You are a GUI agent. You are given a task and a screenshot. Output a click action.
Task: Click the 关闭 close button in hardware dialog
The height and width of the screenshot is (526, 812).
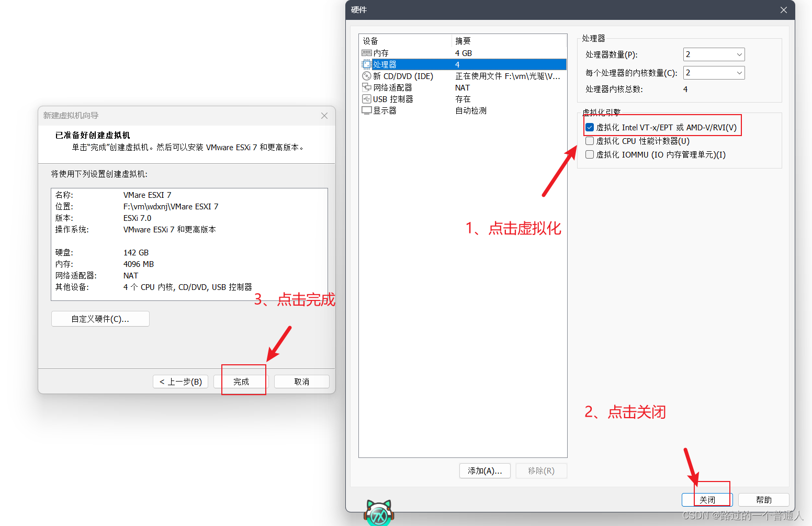pos(707,500)
